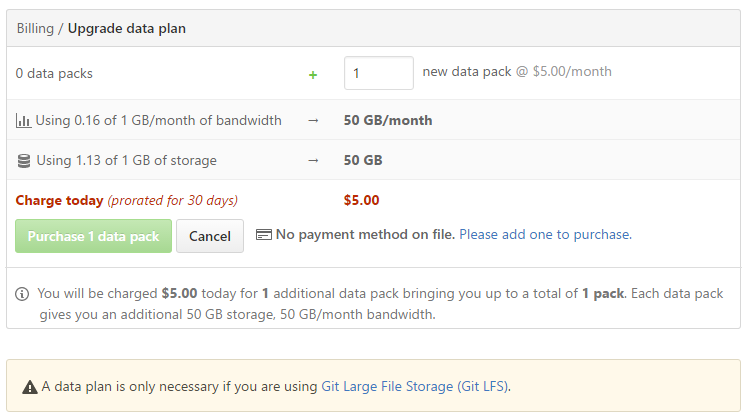749x419 pixels.
Task: Click the green plus icon
Action: tap(313, 73)
